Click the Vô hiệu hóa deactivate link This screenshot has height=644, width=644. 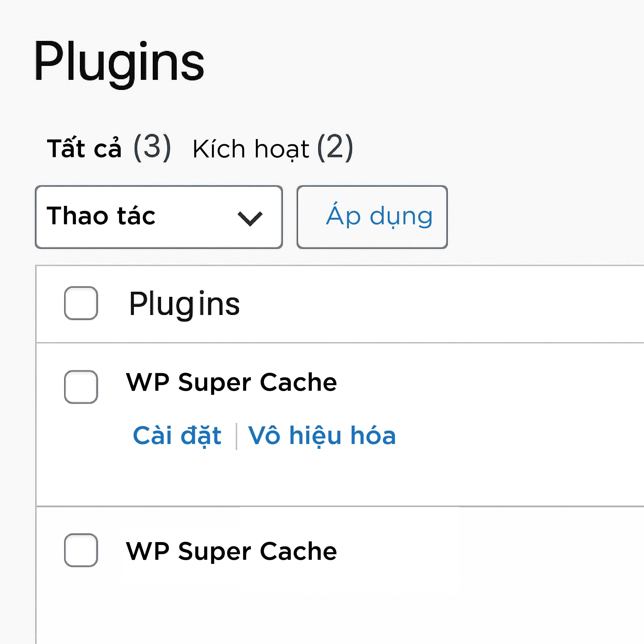click(322, 435)
